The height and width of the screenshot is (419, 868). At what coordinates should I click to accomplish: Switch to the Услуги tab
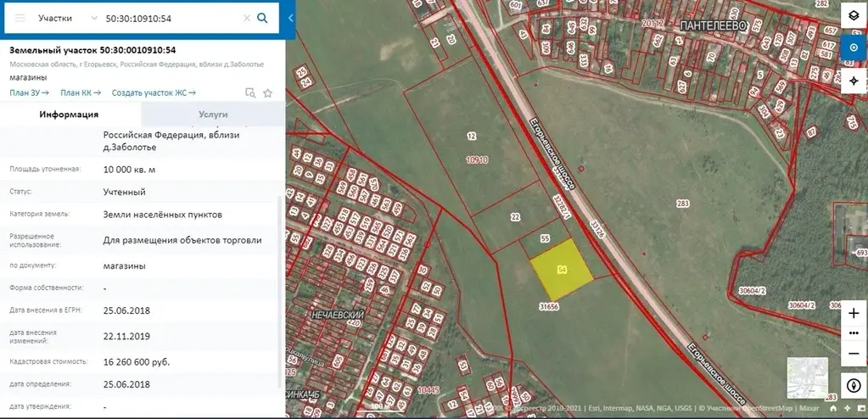pos(212,115)
